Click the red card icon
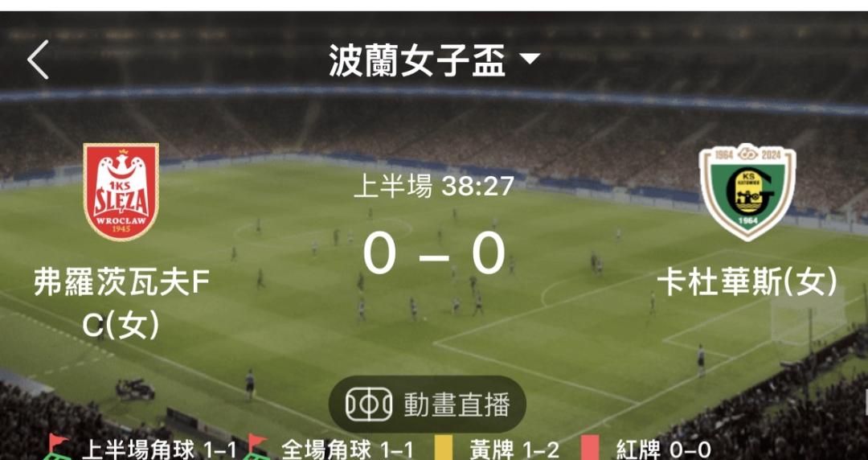The image size is (868, 460). click(x=592, y=449)
